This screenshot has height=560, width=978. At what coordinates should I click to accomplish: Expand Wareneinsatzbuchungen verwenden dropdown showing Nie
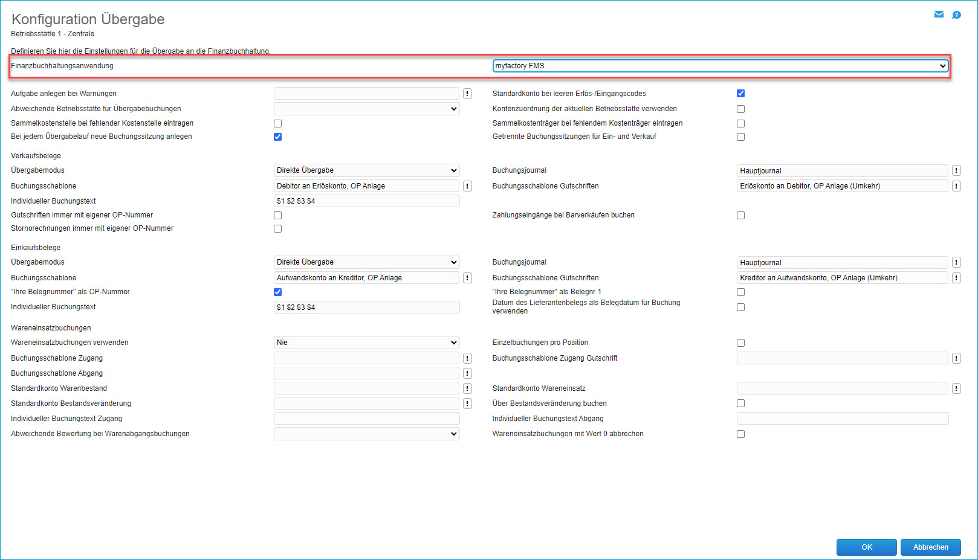366,343
